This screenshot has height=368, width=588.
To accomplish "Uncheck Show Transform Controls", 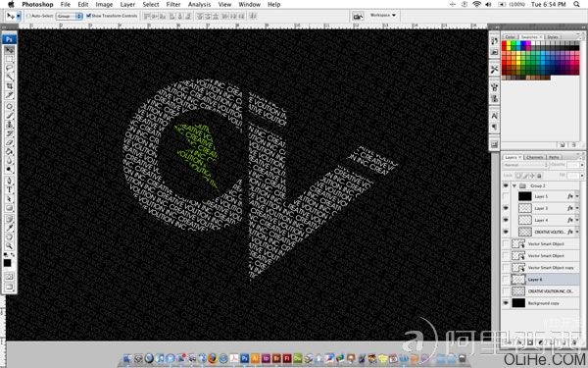I will coord(89,16).
